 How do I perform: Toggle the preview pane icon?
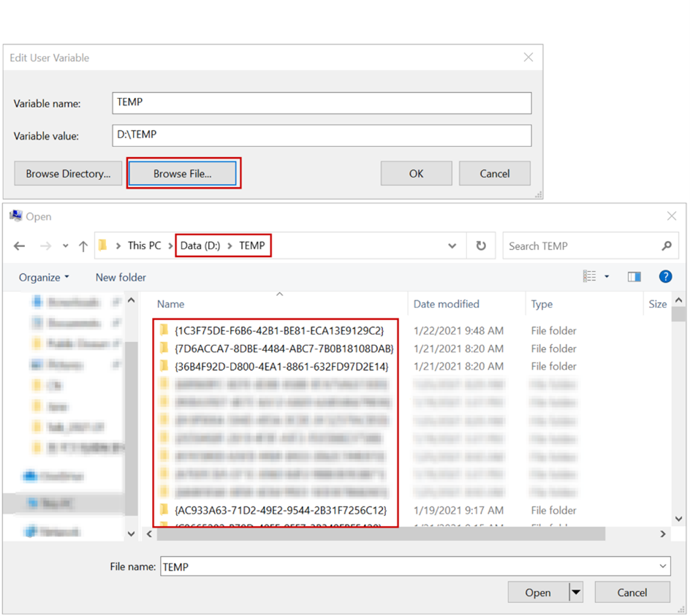click(x=634, y=276)
